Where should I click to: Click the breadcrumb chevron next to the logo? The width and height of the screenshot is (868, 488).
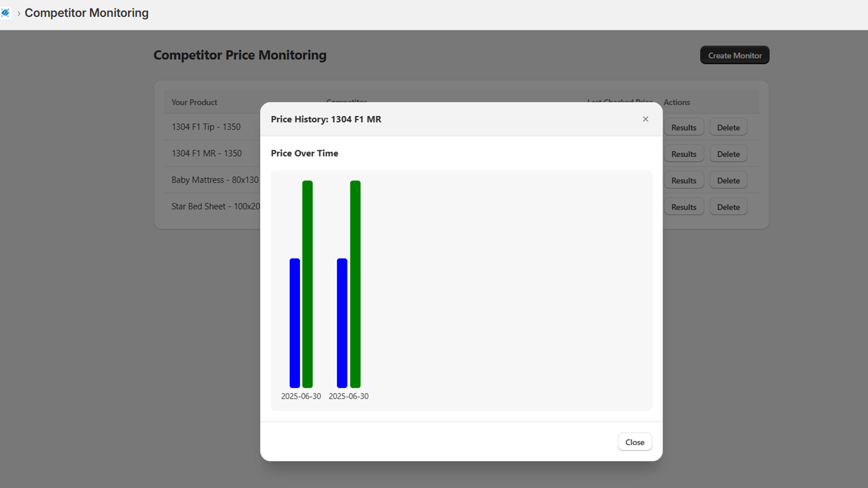click(18, 13)
